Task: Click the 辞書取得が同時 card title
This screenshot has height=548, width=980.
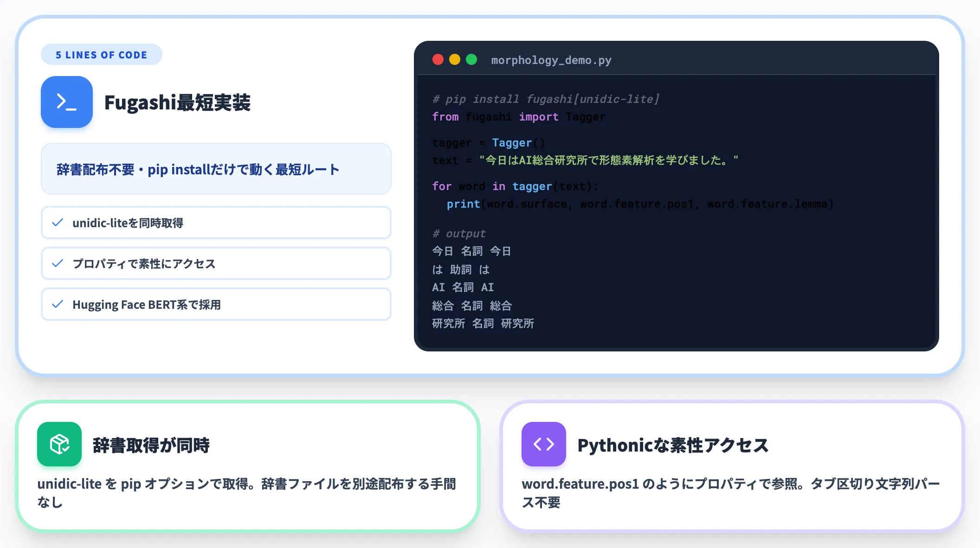Action: pos(151,445)
